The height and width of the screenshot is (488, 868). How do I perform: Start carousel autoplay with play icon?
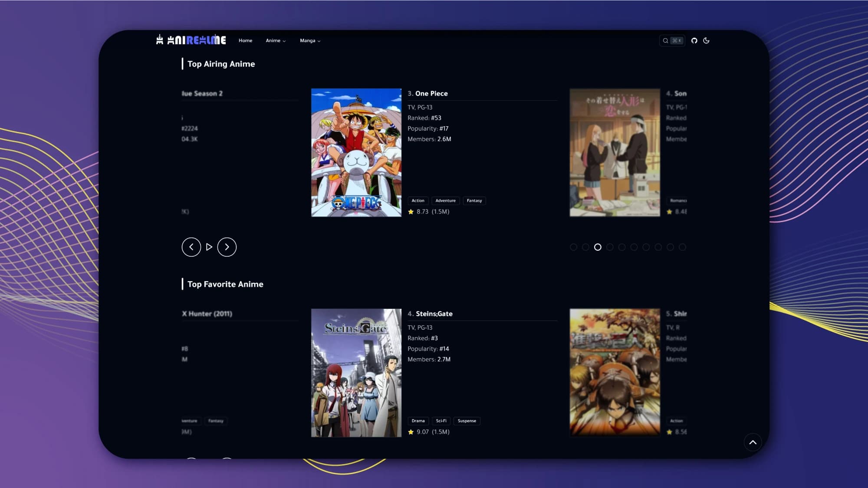(209, 247)
